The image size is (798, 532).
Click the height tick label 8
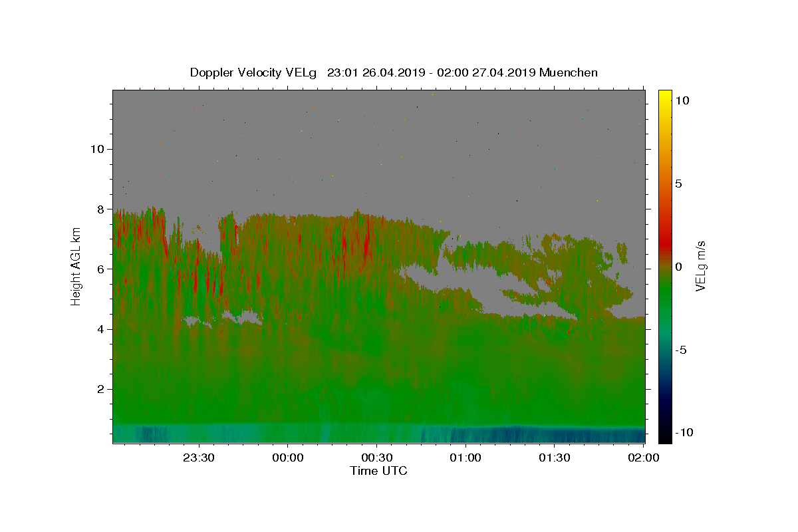(101, 209)
